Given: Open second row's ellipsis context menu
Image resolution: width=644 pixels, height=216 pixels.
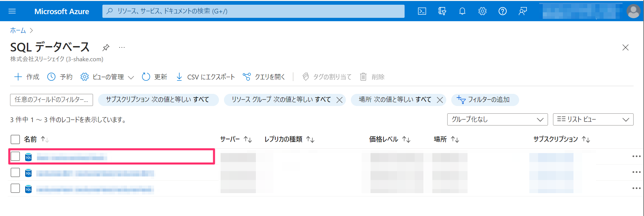Looking at the screenshot, I should point(636,172).
